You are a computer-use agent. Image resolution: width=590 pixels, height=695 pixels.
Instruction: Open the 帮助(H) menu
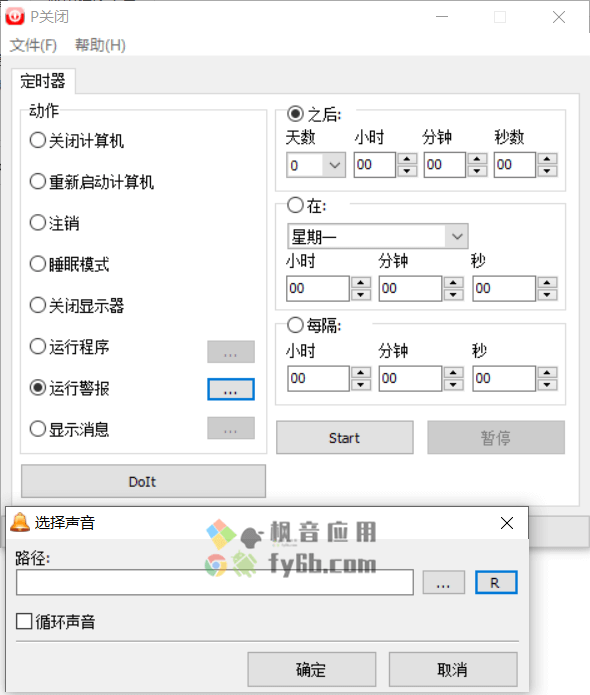[100, 45]
